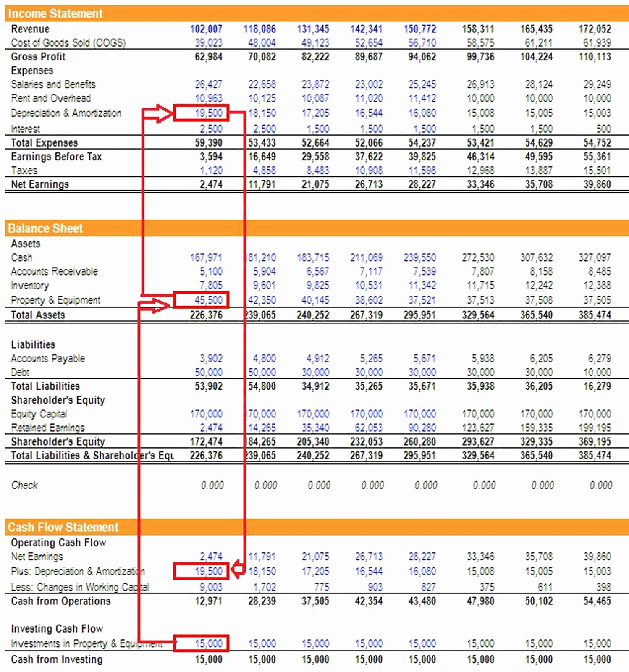629x672 pixels.
Task: Click the Income Statement header bar
Action: tap(317, 13)
